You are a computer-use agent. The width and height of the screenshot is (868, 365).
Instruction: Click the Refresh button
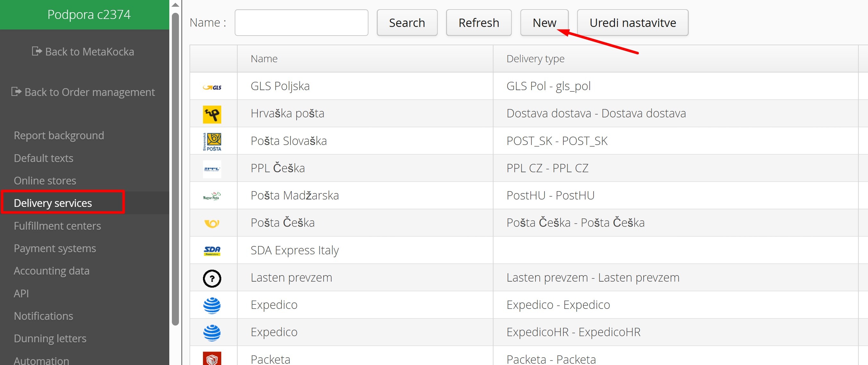point(479,22)
